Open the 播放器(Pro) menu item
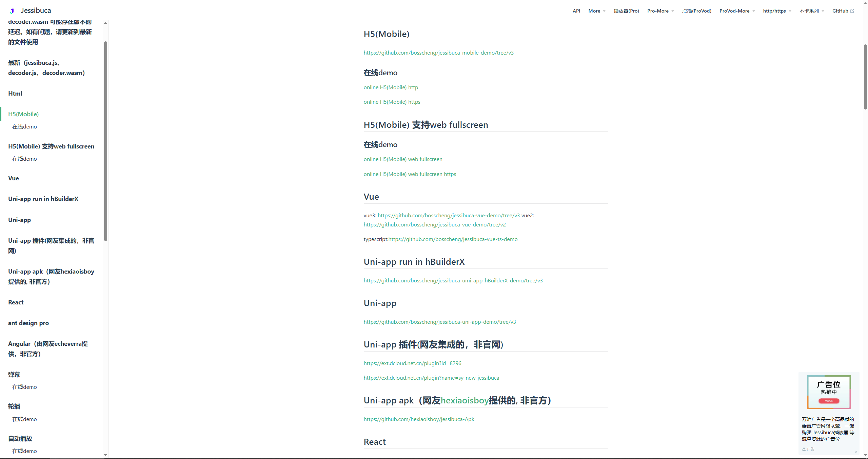 coord(626,11)
